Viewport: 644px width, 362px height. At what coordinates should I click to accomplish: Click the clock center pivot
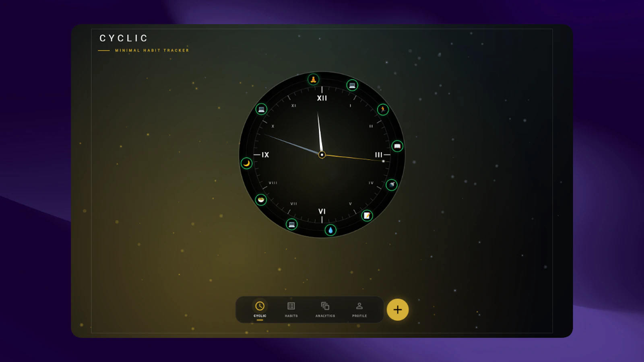(322, 154)
